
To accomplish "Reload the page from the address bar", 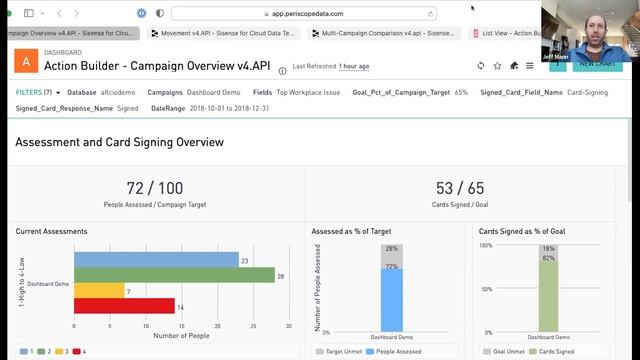I will pyautogui.click(x=430, y=14).
